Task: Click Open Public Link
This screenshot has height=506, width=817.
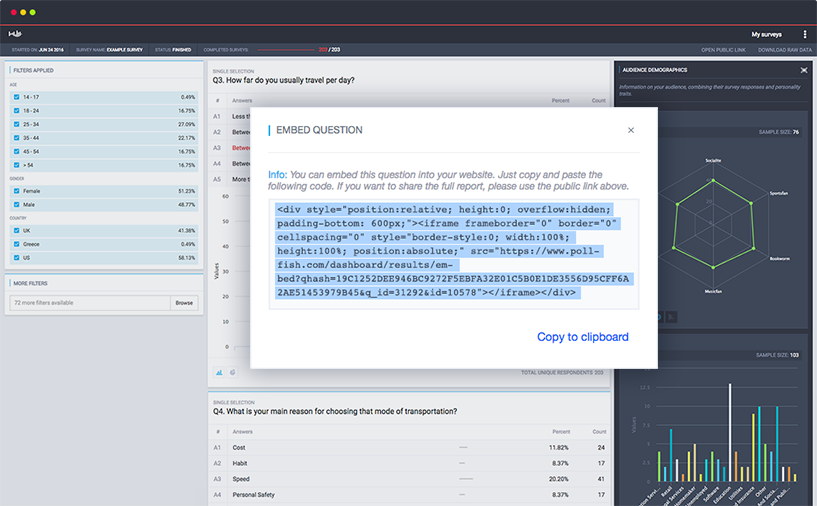Action: 723,50
